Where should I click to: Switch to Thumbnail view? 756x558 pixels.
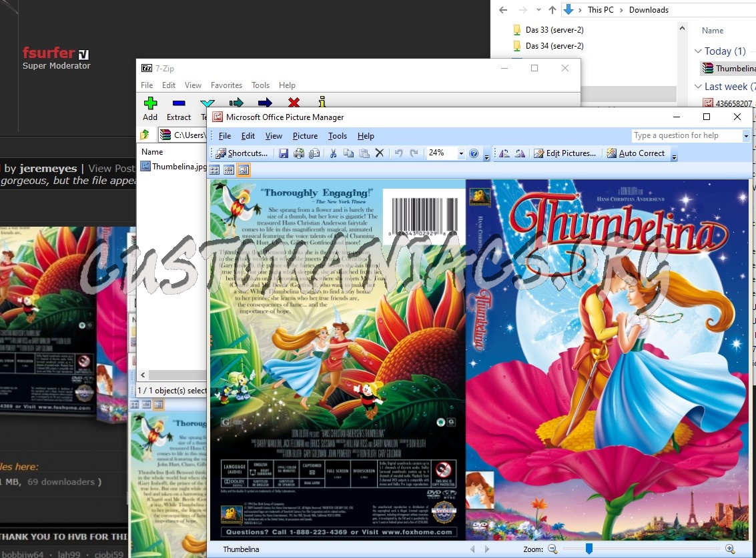tap(215, 169)
